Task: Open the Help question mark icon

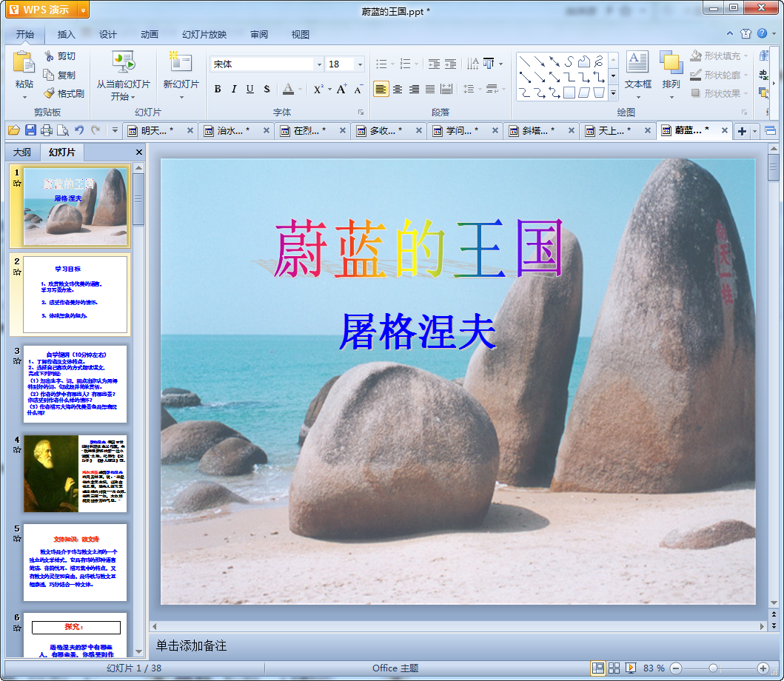Action: pyautogui.click(x=762, y=33)
